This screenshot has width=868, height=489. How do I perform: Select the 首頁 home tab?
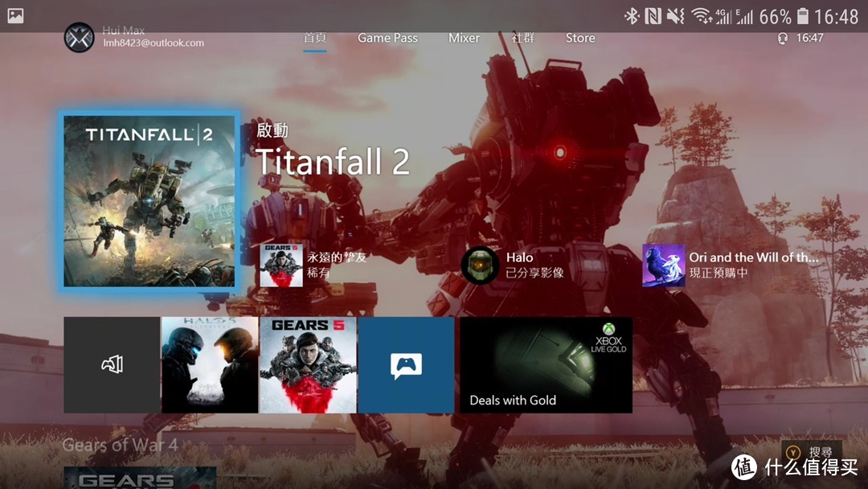coord(315,38)
